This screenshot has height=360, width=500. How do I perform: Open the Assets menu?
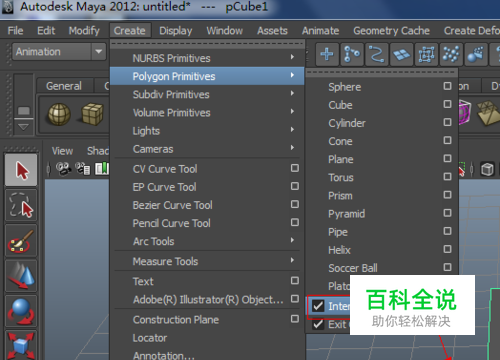(x=272, y=31)
